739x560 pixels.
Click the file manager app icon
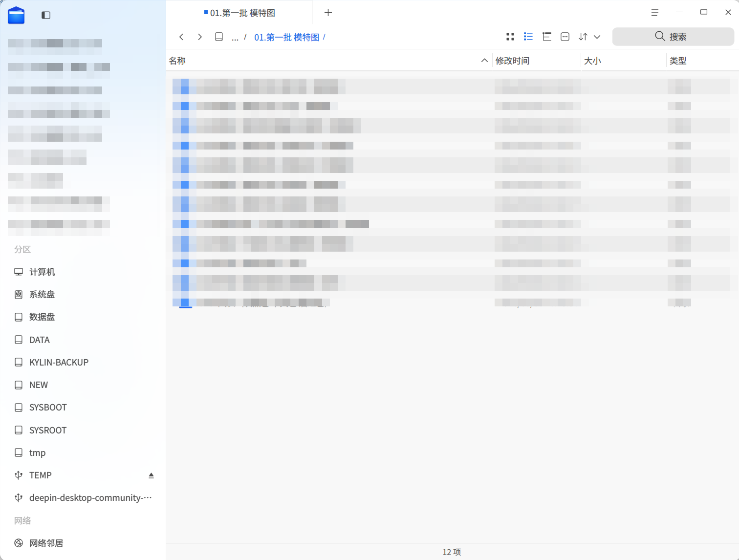(x=16, y=15)
